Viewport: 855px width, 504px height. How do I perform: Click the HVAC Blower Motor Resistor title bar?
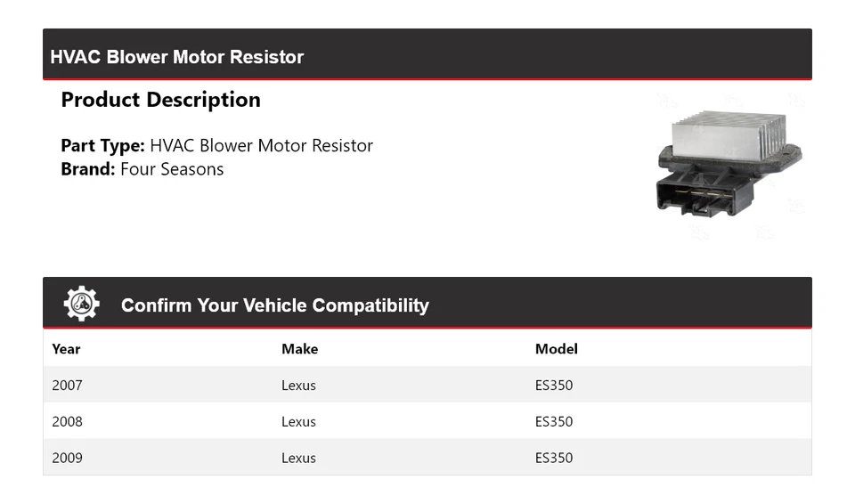tap(176, 57)
